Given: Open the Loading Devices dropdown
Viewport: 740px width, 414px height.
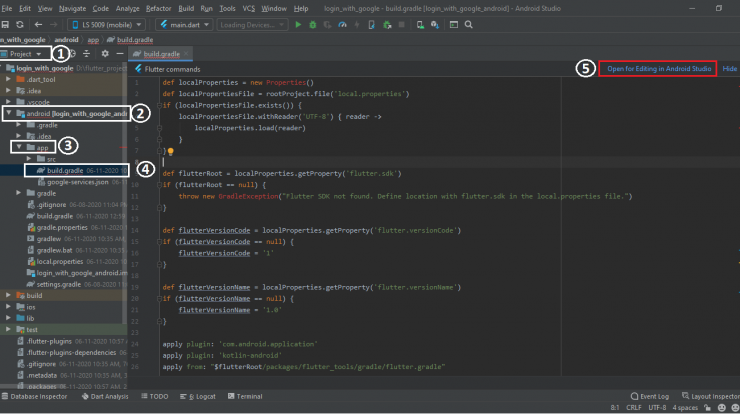Looking at the screenshot, I should (x=252, y=25).
